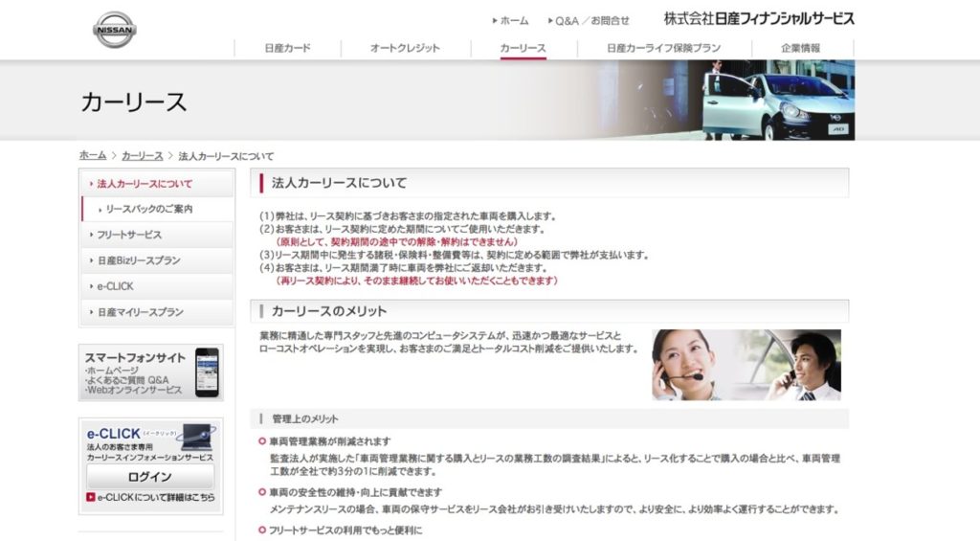Viewport: 980px width, 541px height.
Task: Click the 管理上のメリット subheading
Action: point(305,419)
